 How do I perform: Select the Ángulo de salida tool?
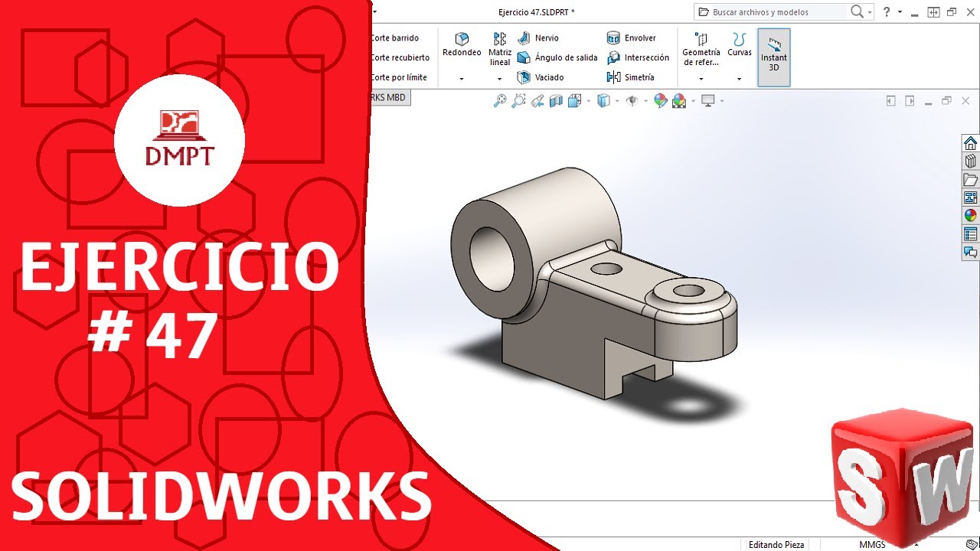click(557, 57)
